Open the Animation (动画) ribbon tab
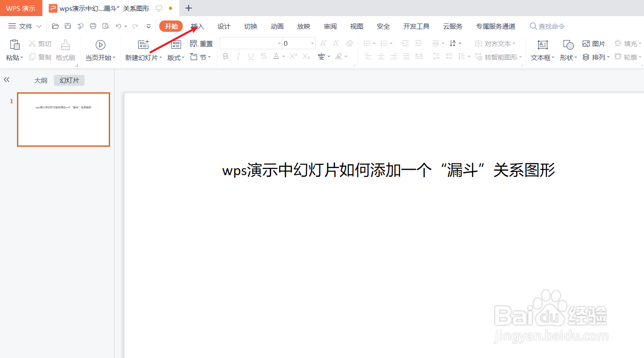The image size is (644, 358). (x=277, y=26)
